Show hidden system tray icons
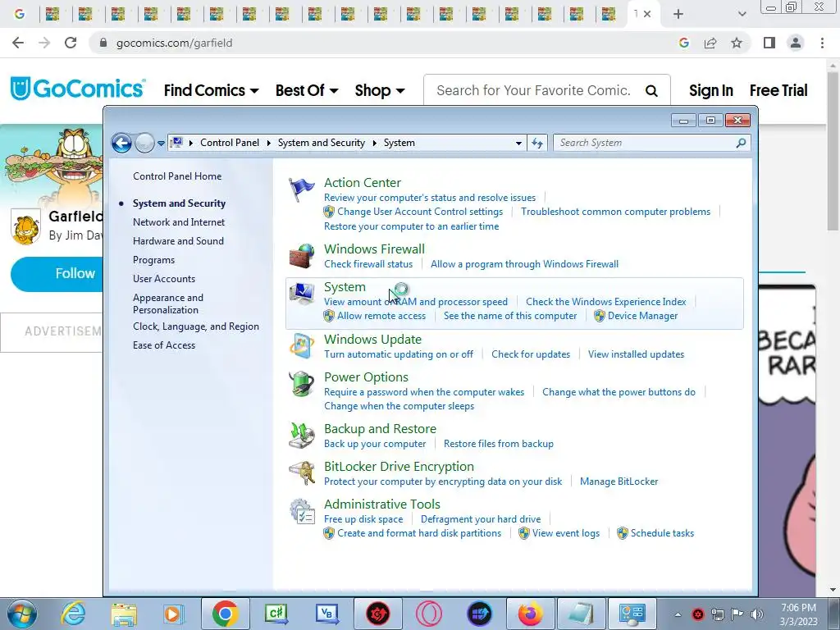Viewport: 840px width, 630px height. pyautogui.click(x=678, y=614)
